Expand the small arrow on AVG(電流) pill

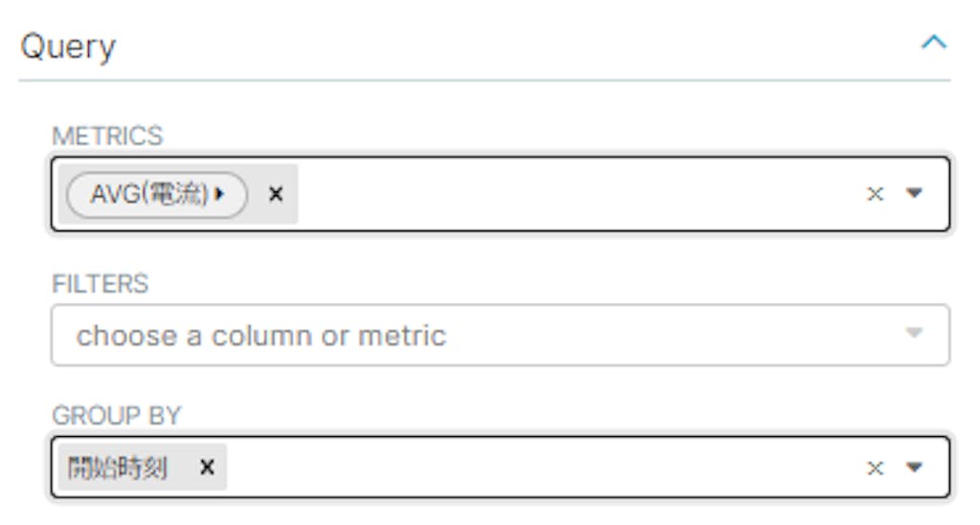point(220,194)
